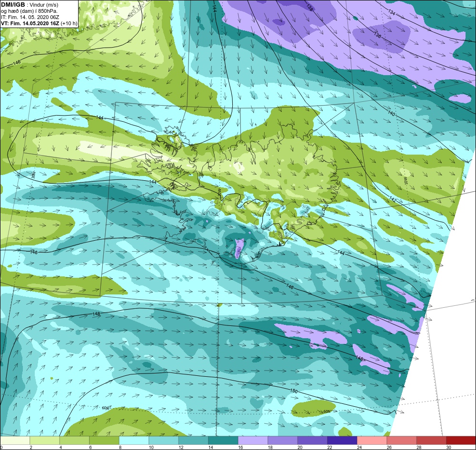Select the "10W" longitude label
Image resolution: width=476 pixels, height=450 pixels.
tap(405, 180)
